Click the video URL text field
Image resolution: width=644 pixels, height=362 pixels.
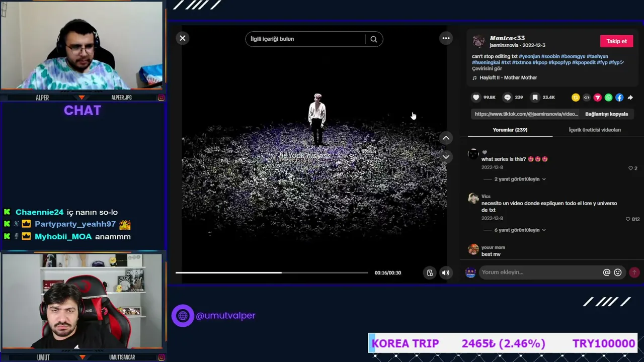coord(526,114)
